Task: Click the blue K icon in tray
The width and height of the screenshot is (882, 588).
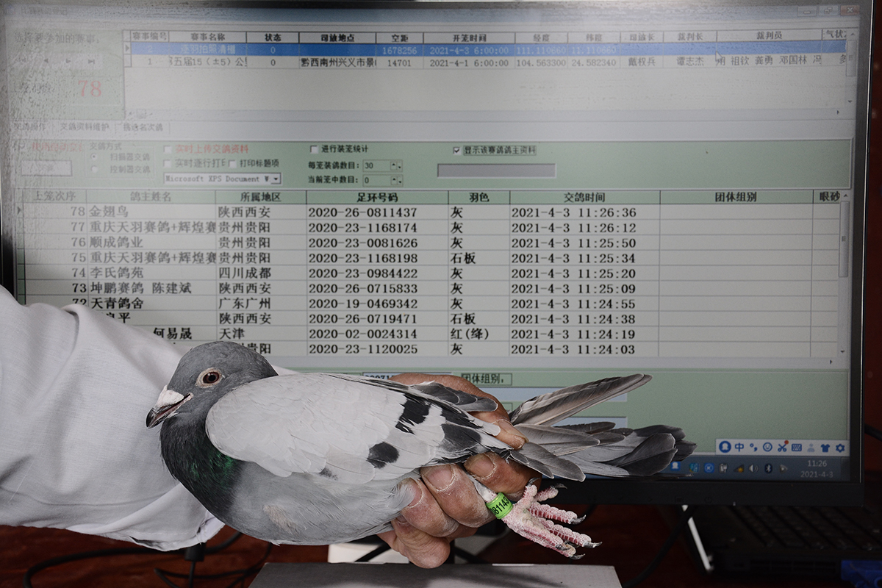Action: (x=709, y=467)
